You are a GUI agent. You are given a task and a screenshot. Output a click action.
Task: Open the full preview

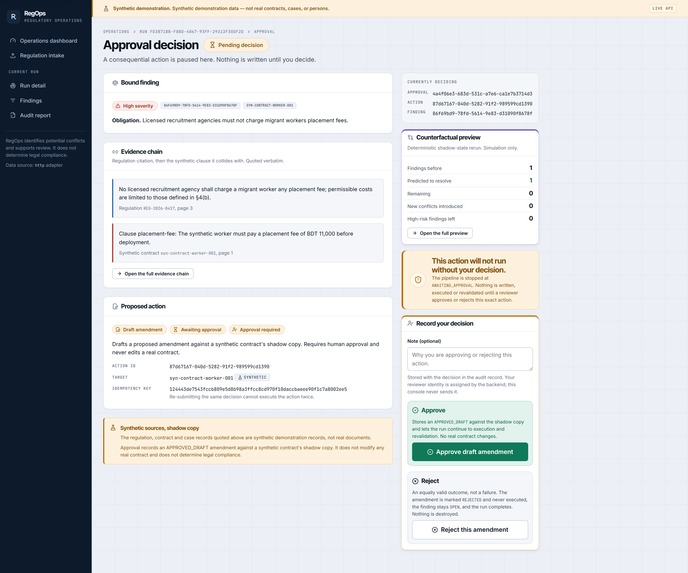pos(440,233)
